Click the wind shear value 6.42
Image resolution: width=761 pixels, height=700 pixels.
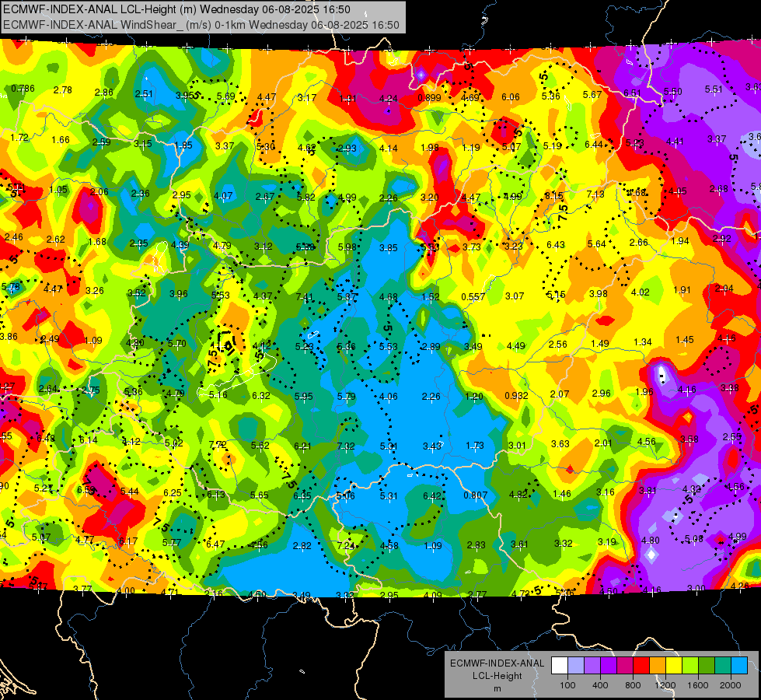[432, 495]
